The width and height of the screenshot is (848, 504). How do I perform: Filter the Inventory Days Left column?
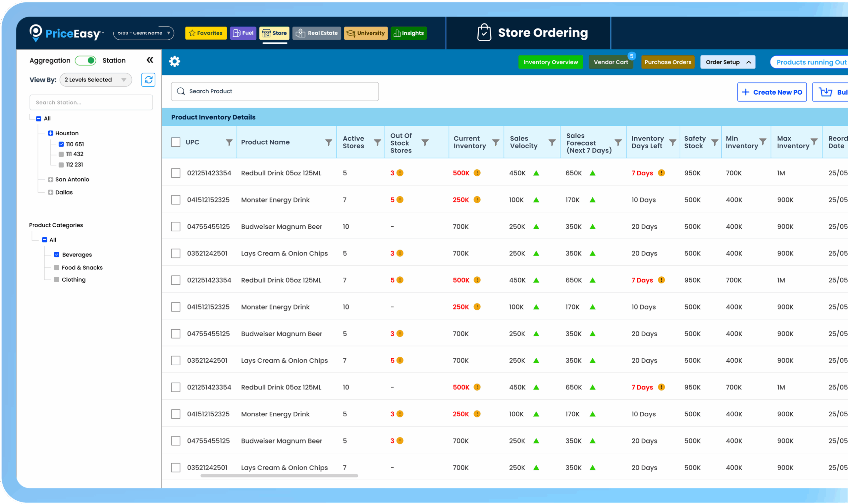[x=672, y=142]
